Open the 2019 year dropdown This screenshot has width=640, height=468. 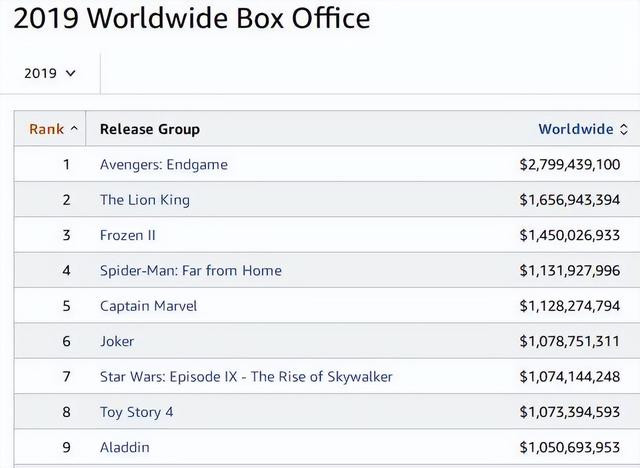[x=50, y=73]
